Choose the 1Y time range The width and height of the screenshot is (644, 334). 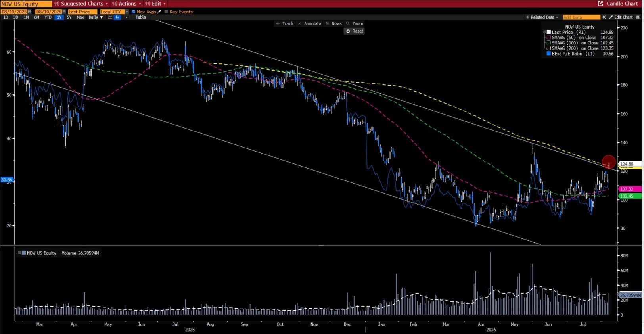(59, 17)
